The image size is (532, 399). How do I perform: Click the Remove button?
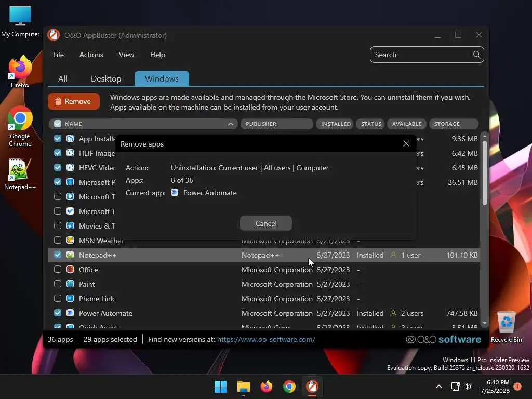[x=74, y=101]
